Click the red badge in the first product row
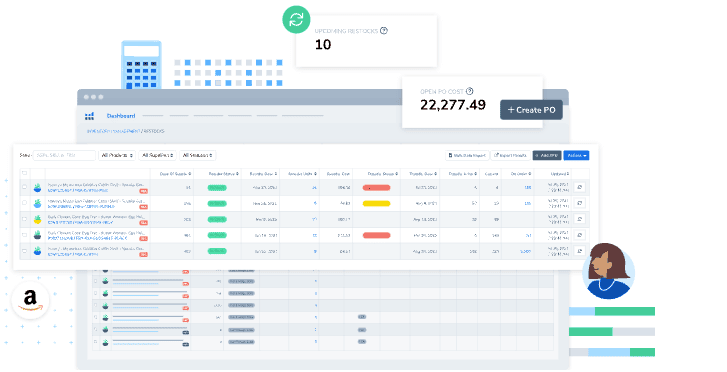This screenshot has width=727, height=372. tap(144, 191)
